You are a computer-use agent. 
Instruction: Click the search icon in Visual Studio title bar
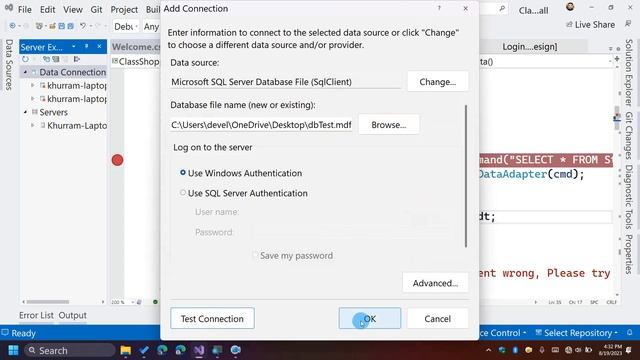click(502, 9)
